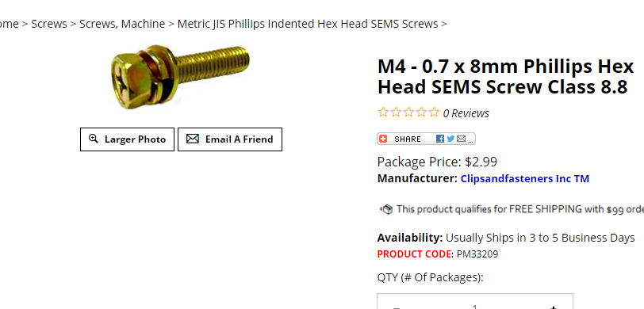Screen dimensions: 644x309
Task: Open Clipsandfasteners Inc TM manufacturer link
Action: coord(525,179)
